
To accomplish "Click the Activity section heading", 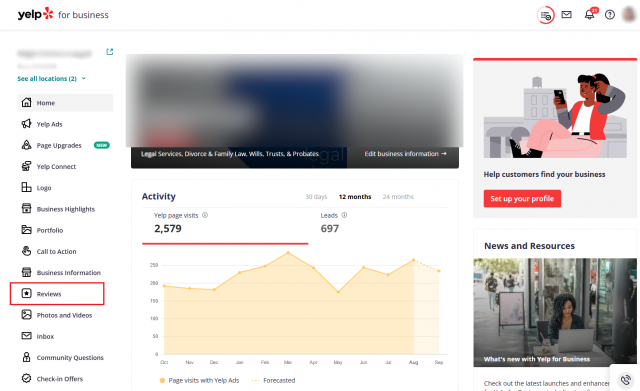I will (x=159, y=196).
